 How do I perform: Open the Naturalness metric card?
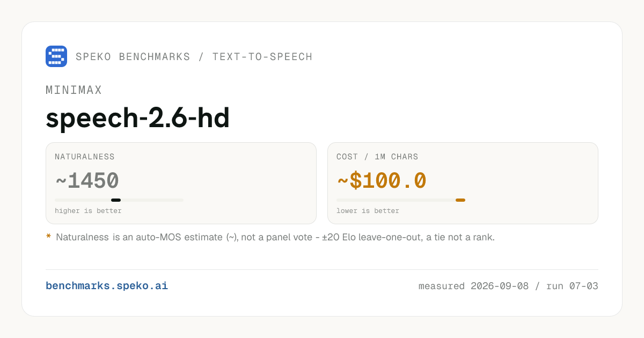tap(181, 183)
